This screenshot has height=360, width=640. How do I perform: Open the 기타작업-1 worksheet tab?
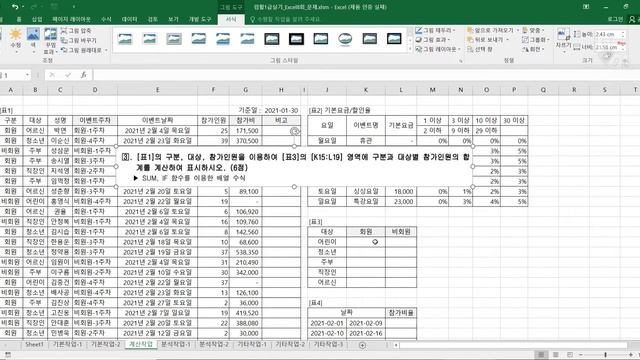(252, 344)
